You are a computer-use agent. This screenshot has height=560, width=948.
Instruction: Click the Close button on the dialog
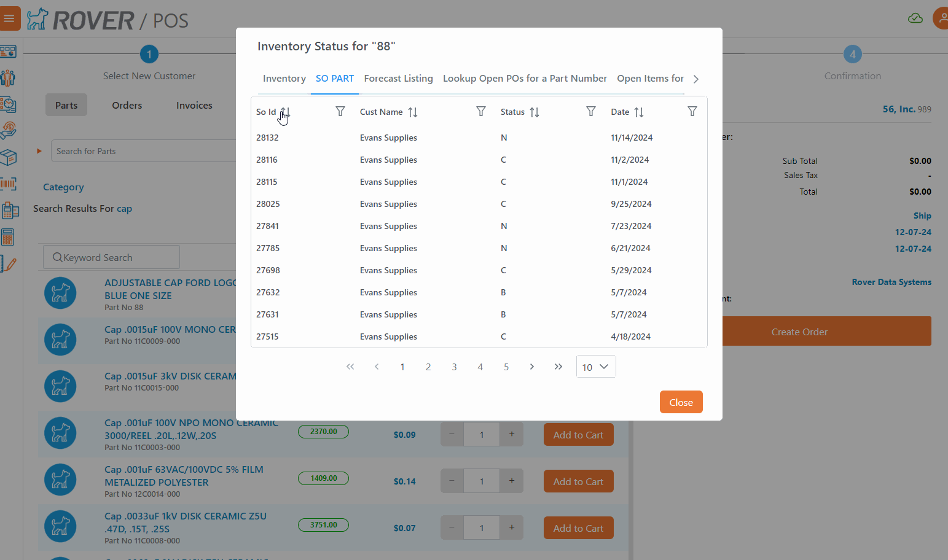681,402
